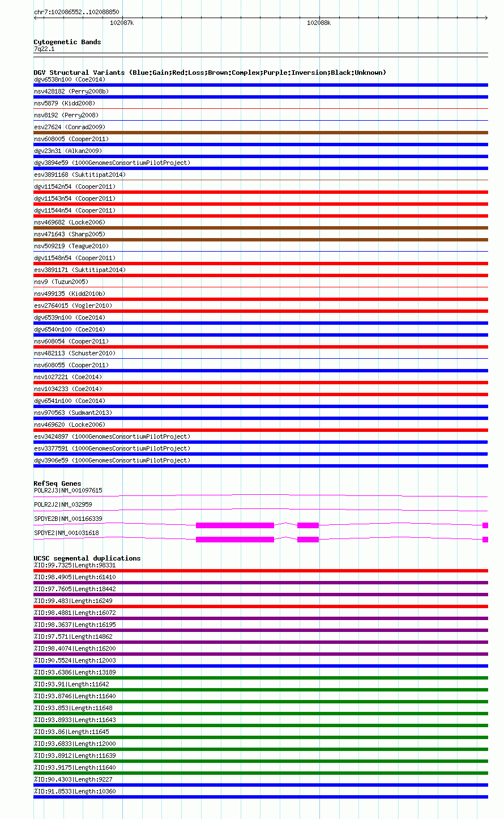Open esv3424897 1000GenomesConsortiumPilotProject label

[x=112, y=436]
